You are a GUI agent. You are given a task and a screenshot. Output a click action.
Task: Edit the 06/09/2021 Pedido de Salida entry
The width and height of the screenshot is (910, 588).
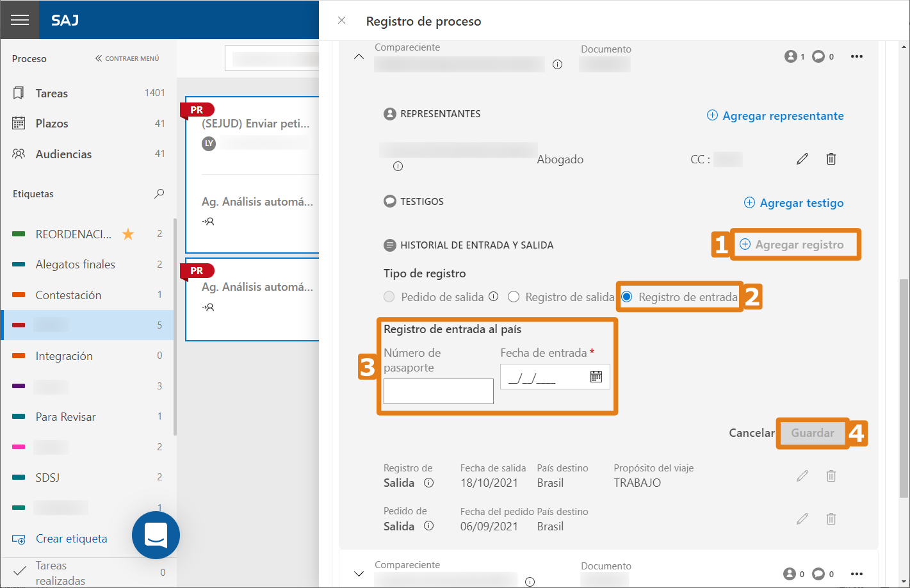(802, 519)
